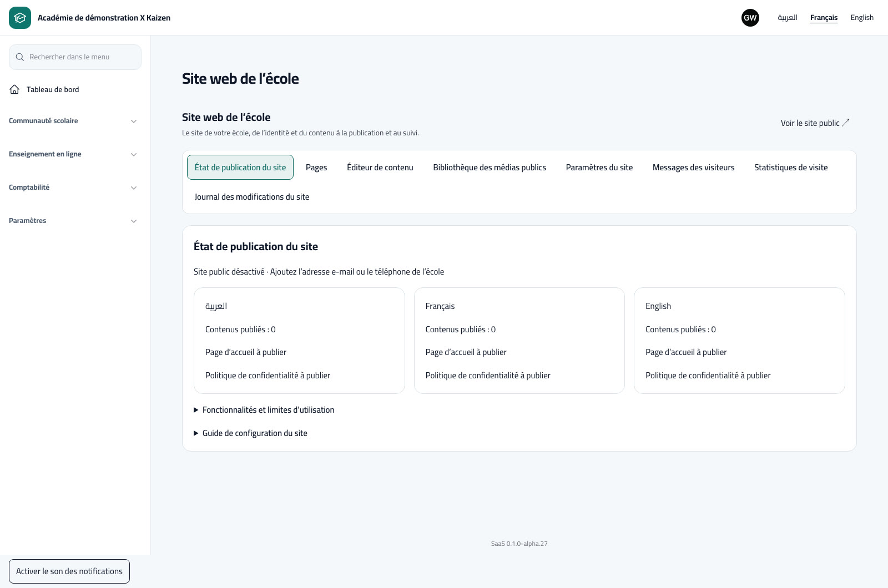Click Contenus publiés : 0 in Français card
This screenshot has width=888, height=588.
(x=461, y=330)
